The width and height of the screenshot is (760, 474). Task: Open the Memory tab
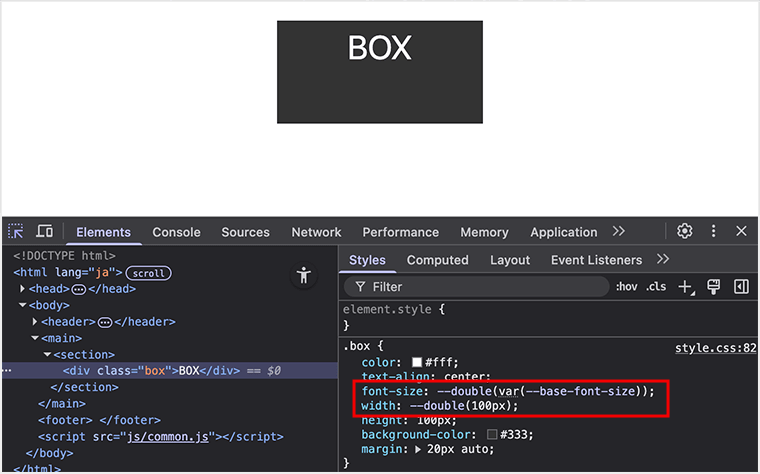pyautogui.click(x=484, y=232)
